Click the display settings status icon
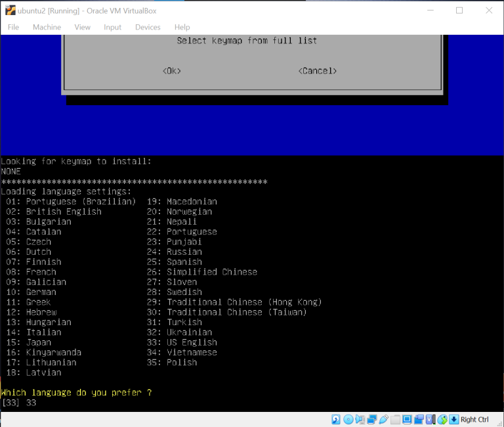Image resolution: width=504 pixels, height=427 pixels. click(407, 419)
